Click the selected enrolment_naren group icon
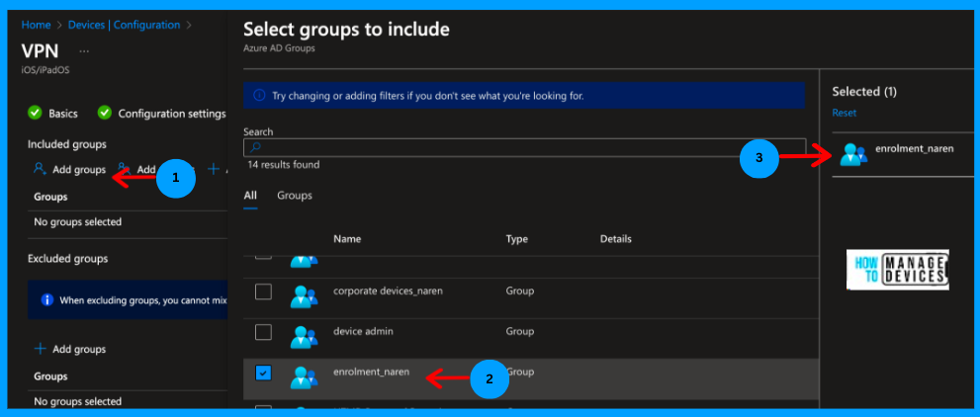 coord(853,154)
